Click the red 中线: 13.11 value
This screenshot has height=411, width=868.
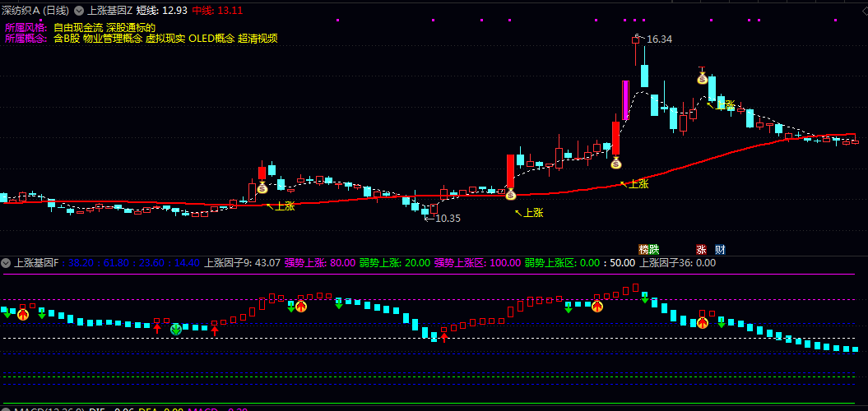pos(217,11)
